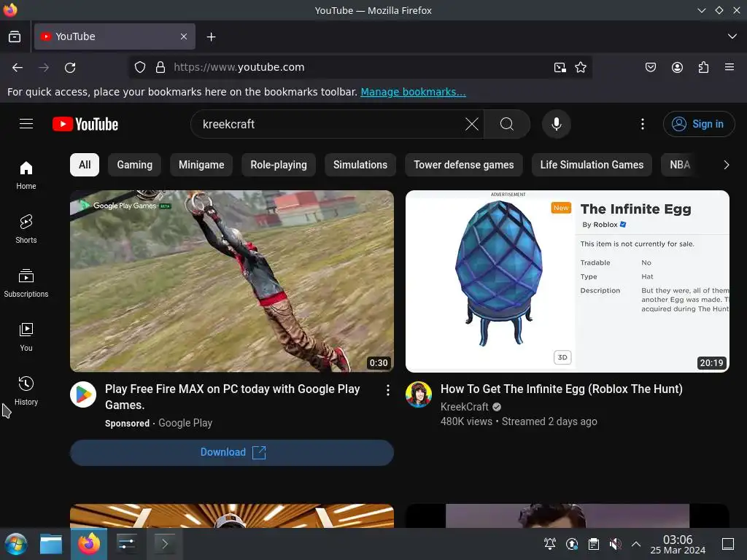
Task: Select the Gaming filter chip
Action: [135, 165]
